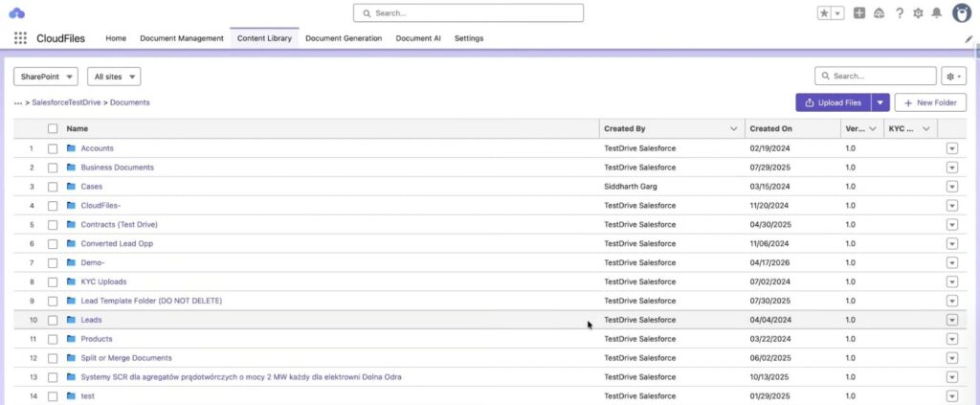Open the Lead Template Folder (DO NOT DELETE)

pos(151,301)
